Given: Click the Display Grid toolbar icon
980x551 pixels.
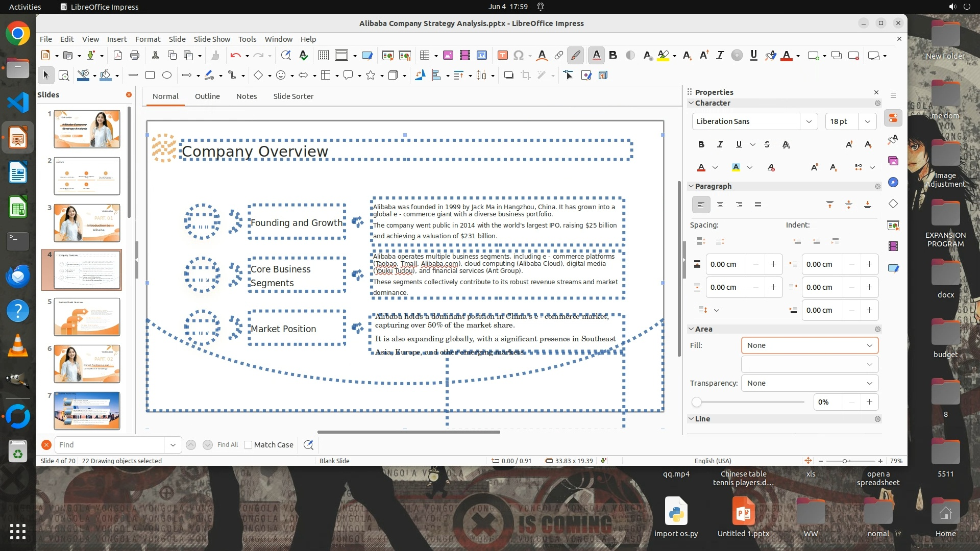Looking at the screenshot, I should (323, 56).
